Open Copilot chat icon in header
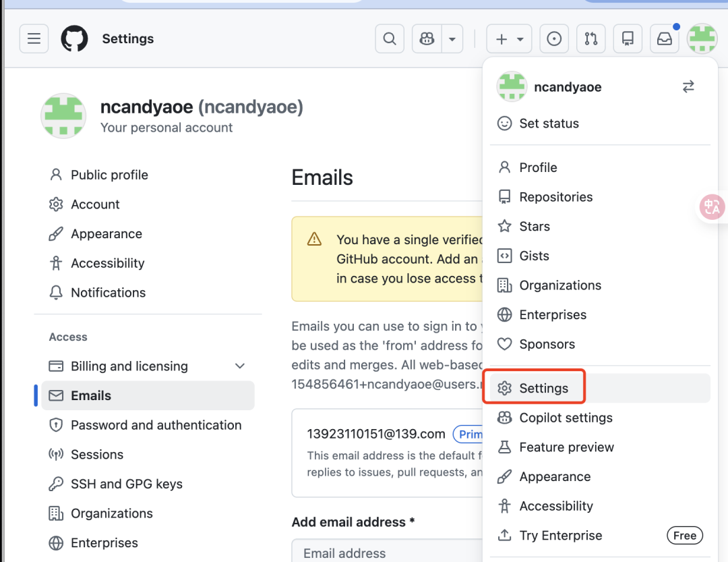This screenshot has height=562, width=728. [427, 39]
